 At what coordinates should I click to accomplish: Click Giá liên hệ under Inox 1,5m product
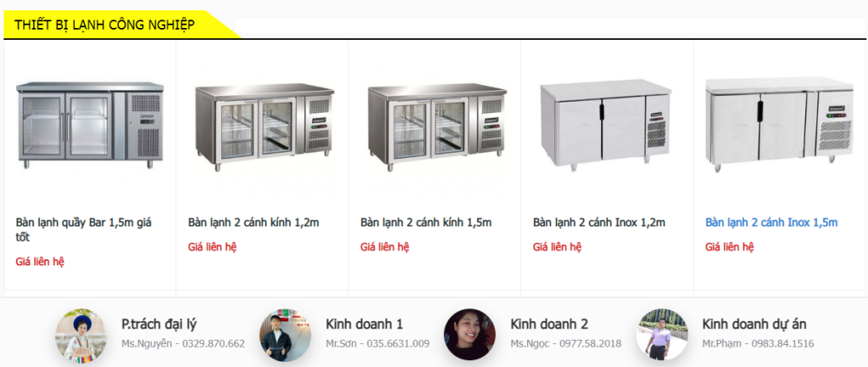[x=730, y=247]
